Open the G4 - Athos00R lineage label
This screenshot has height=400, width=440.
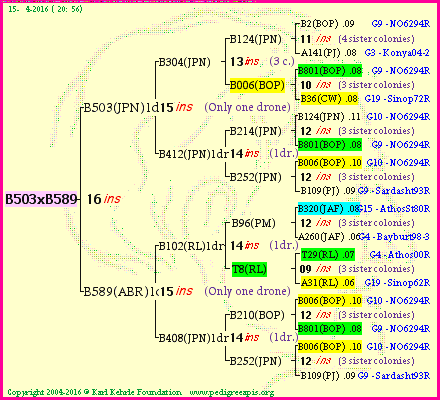click(400, 255)
